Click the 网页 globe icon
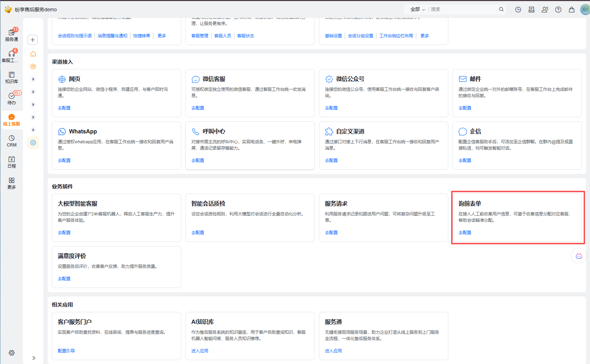 [x=62, y=79]
